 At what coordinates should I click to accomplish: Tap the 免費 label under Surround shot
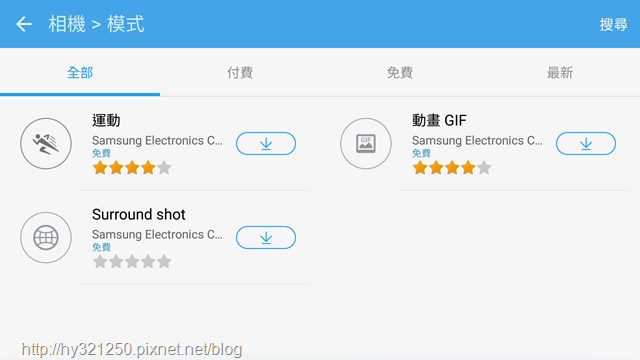click(101, 247)
